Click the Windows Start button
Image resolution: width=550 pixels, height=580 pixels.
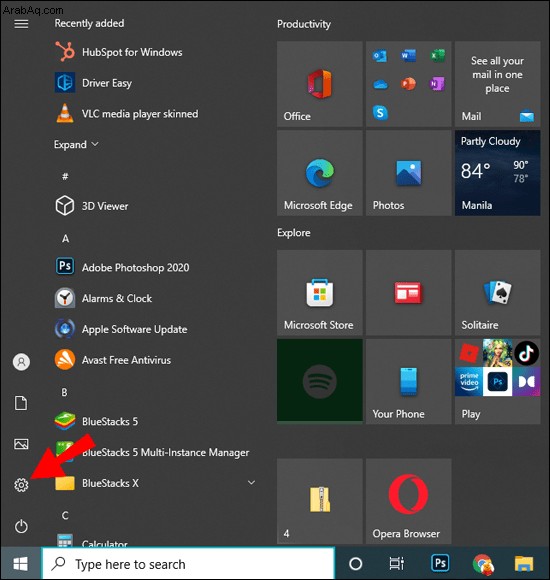(x=20, y=564)
